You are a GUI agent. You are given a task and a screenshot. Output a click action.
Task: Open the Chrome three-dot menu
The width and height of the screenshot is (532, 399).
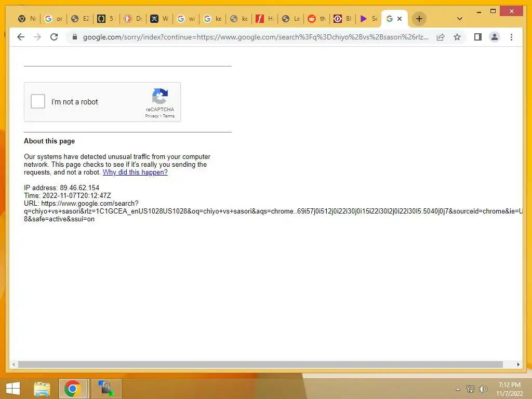point(511,37)
